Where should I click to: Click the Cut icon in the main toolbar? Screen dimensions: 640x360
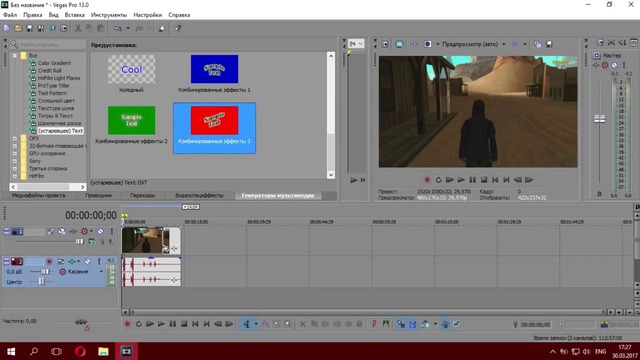pos(78,28)
